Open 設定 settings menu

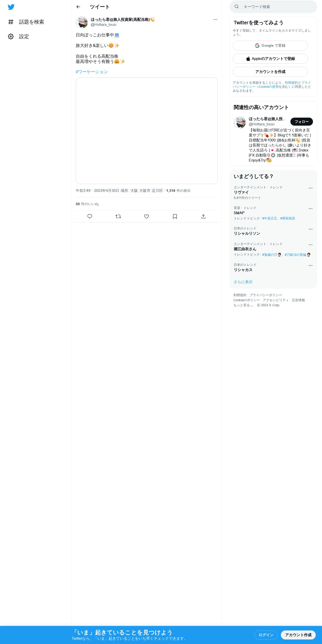(19, 37)
